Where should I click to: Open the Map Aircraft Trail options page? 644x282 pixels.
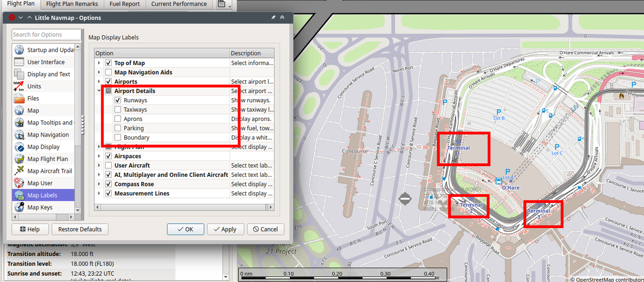(44, 171)
